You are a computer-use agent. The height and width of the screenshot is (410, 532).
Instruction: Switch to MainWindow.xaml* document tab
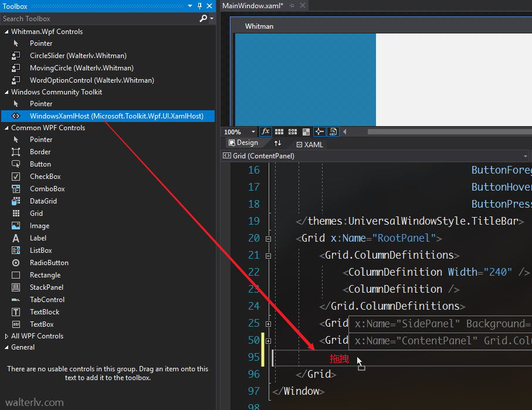(x=253, y=6)
